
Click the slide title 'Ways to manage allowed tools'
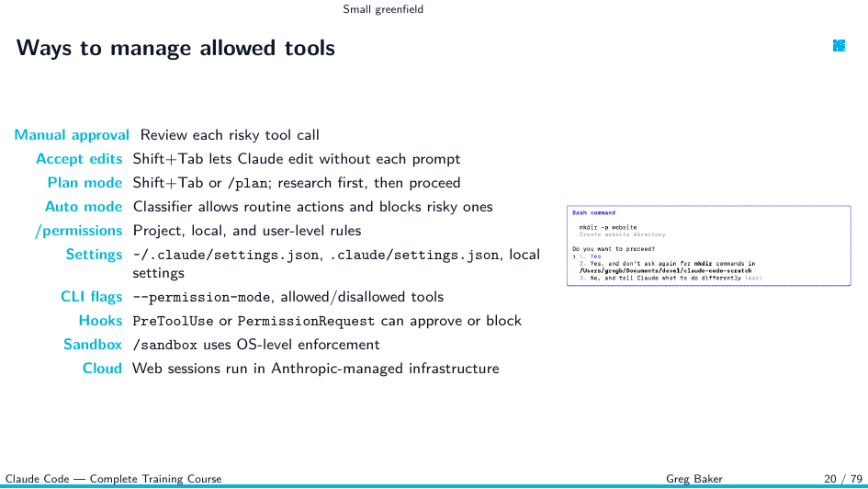(175, 48)
